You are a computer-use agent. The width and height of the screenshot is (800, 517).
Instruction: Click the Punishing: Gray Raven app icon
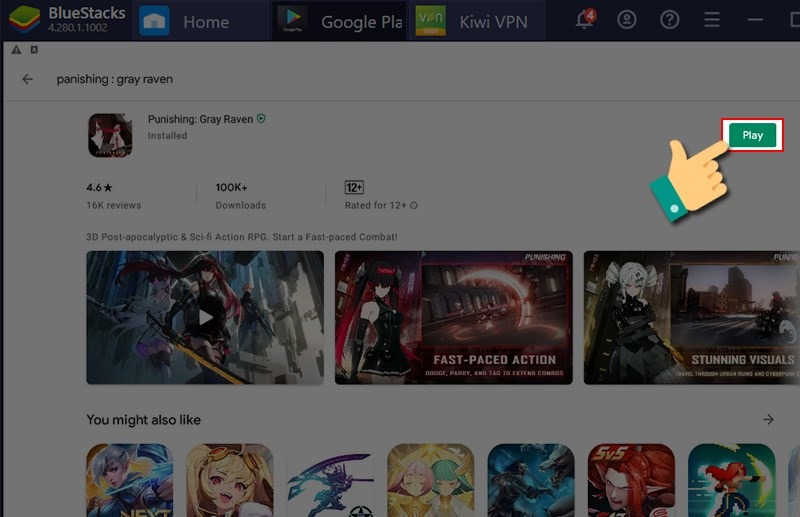(110, 135)
